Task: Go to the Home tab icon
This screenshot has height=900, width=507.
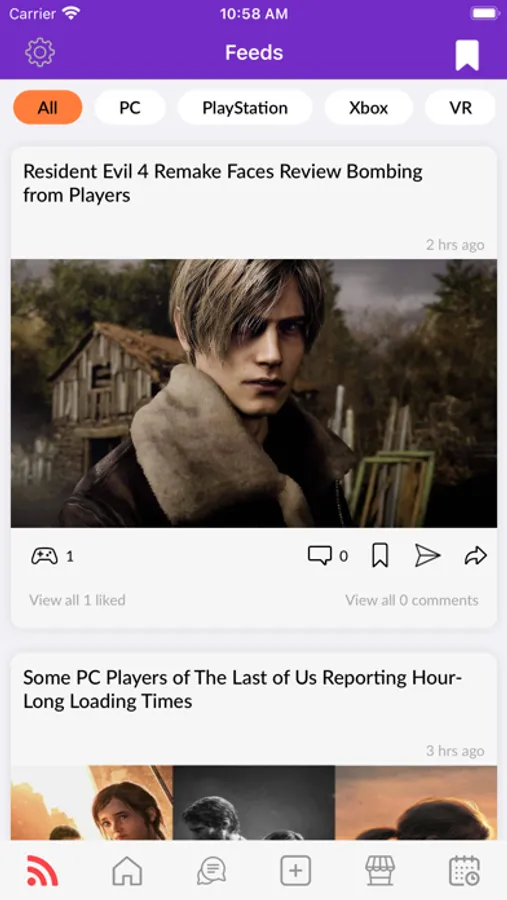Action: (127, 871)
